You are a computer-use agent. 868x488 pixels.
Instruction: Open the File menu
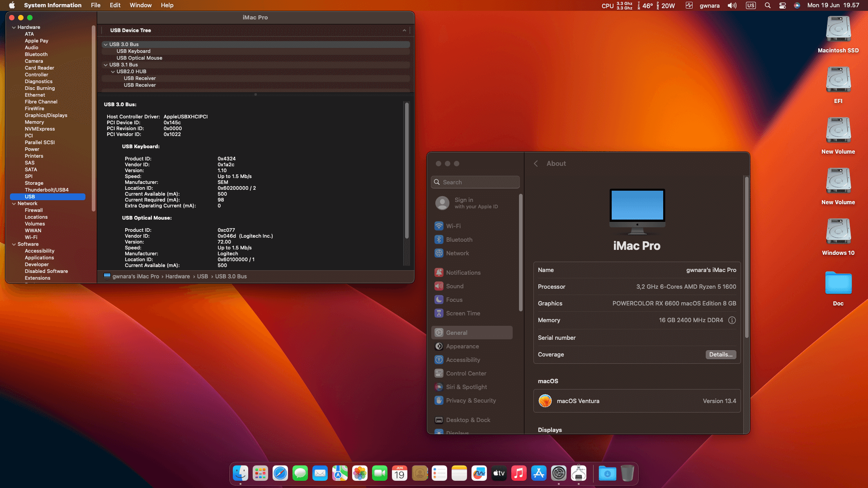click(95, 5)
